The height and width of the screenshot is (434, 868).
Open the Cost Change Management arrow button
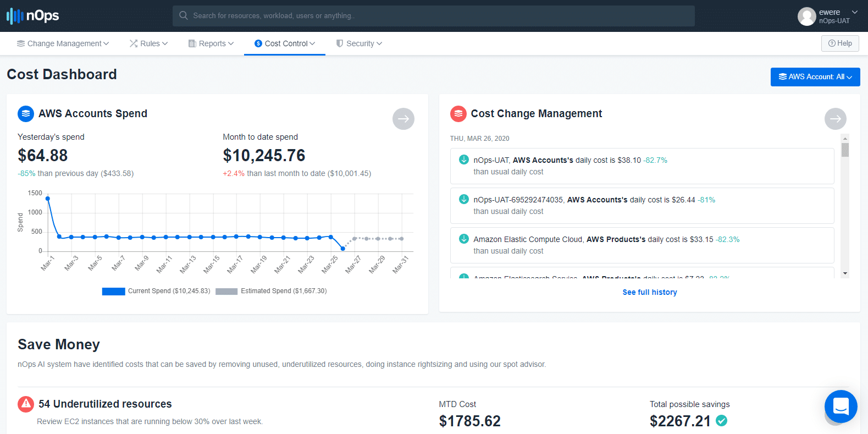coord(835,119)
